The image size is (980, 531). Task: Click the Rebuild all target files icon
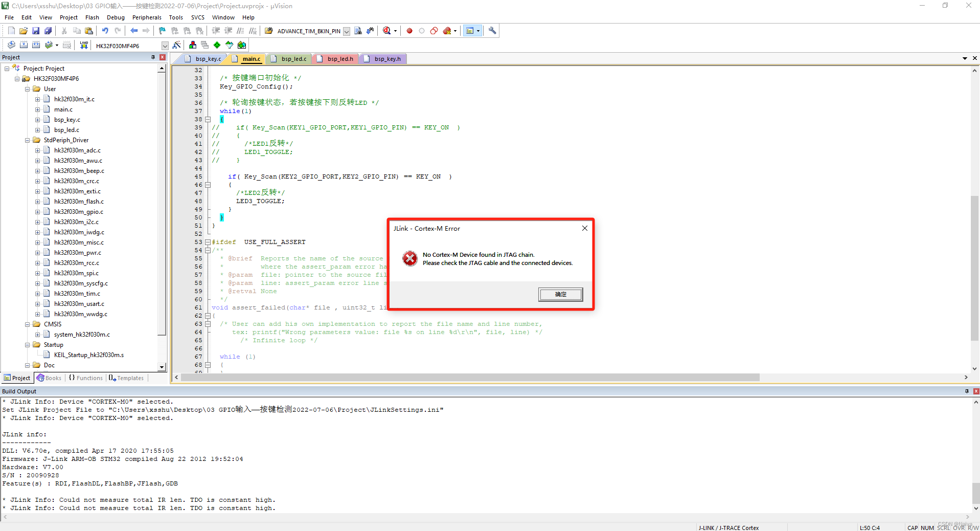[36, 45]
